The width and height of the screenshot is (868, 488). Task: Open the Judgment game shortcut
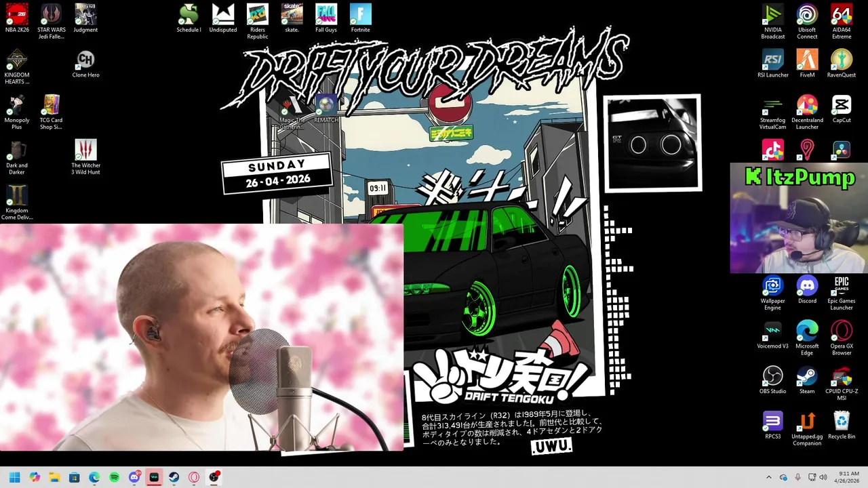tap(85, 18)
